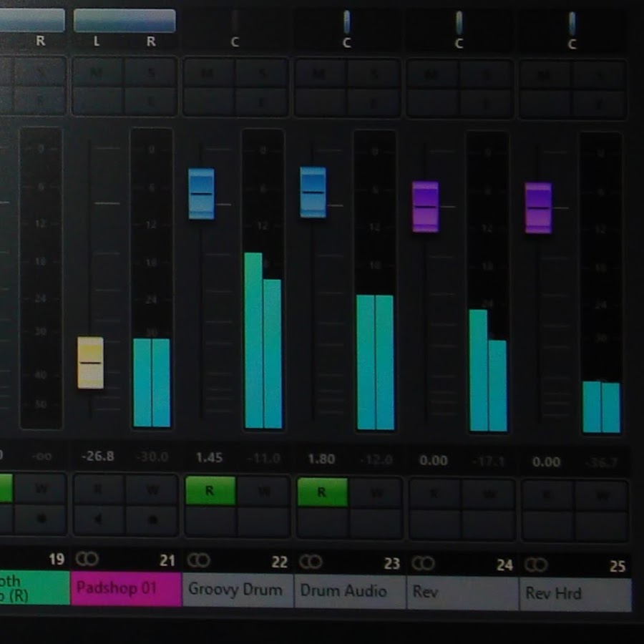Click the -36.7 peak level readout
Screen dimensions: 644x644
602,463
